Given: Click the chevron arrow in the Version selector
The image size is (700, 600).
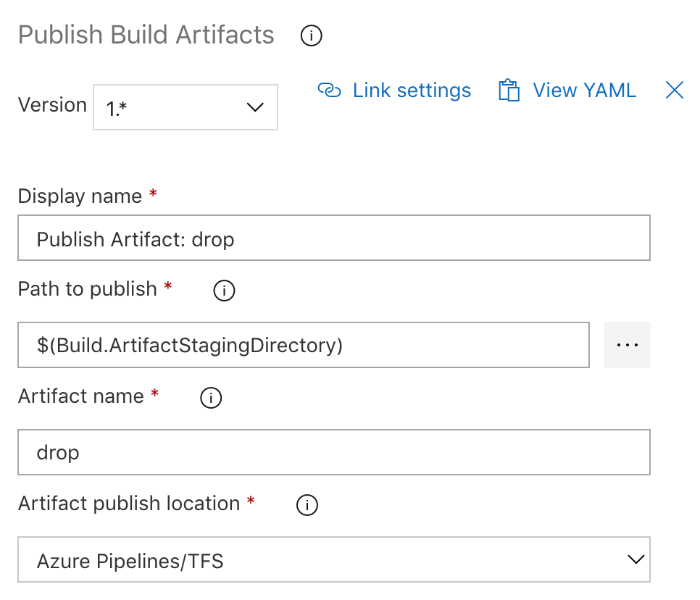Looking at the screenshot, I should [x=255, y=107].
